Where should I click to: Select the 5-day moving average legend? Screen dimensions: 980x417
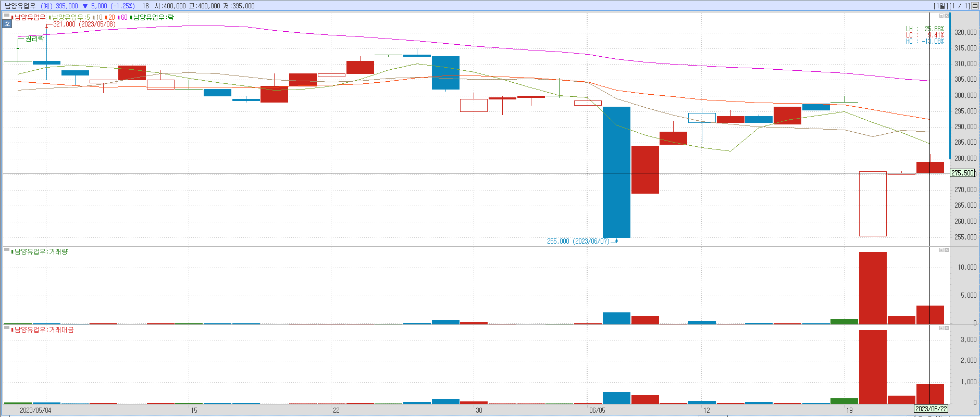70,17
